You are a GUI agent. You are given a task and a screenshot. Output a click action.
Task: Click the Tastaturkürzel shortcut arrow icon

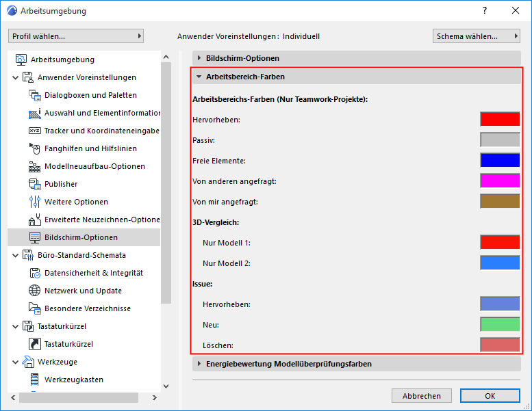click(35, 344)
